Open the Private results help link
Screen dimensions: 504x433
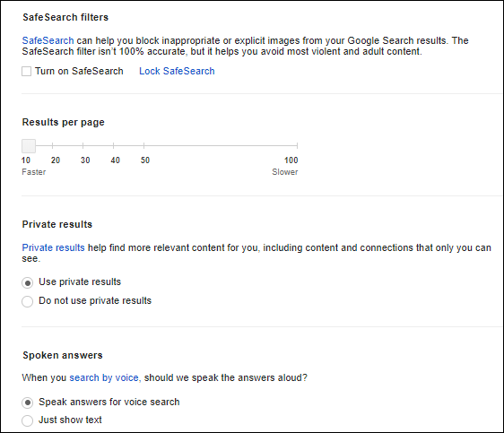click(53, 247)
